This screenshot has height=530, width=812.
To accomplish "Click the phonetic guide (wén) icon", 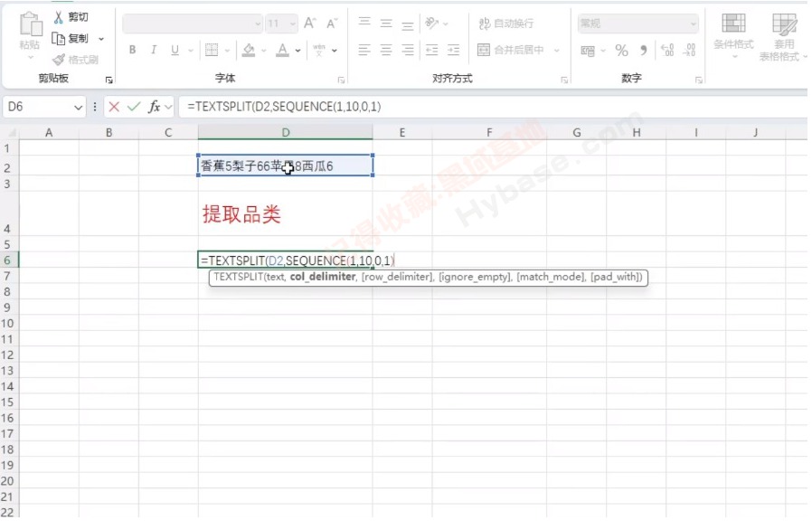I will [x=319, y=50].
